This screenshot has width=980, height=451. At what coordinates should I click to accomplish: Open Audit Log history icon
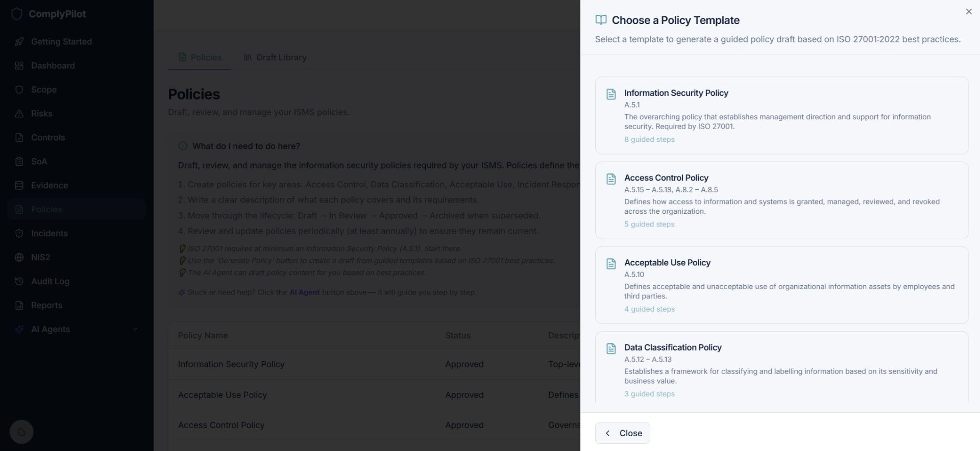(19, 282)
